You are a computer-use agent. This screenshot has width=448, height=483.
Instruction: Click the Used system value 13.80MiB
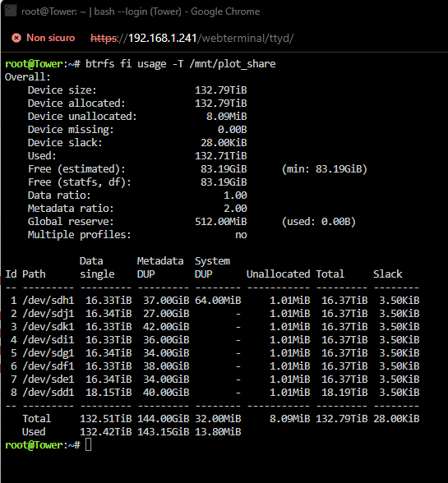(x=218, y=432)
